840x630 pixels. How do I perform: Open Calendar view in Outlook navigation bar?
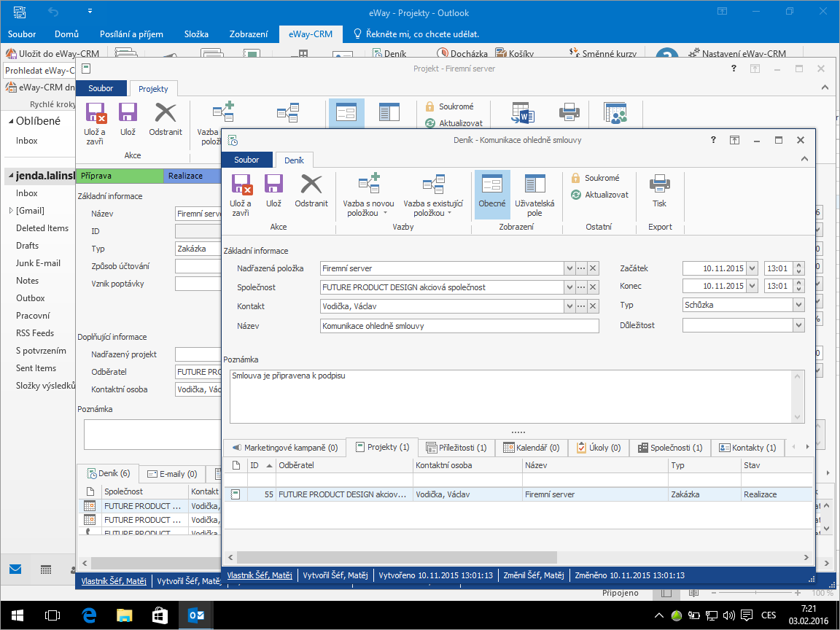pyautogui.click(x=46, y=569)
